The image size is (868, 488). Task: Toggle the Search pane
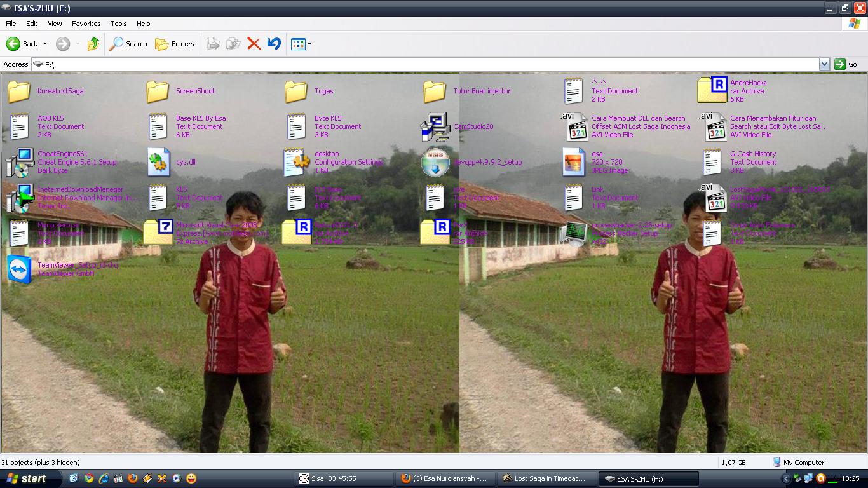(128, 44)
